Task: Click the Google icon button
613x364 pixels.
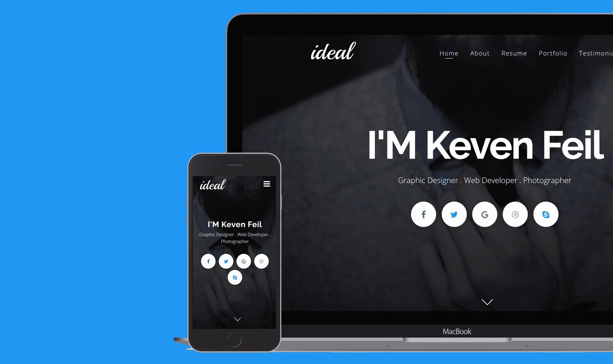Action: point(484,214)
